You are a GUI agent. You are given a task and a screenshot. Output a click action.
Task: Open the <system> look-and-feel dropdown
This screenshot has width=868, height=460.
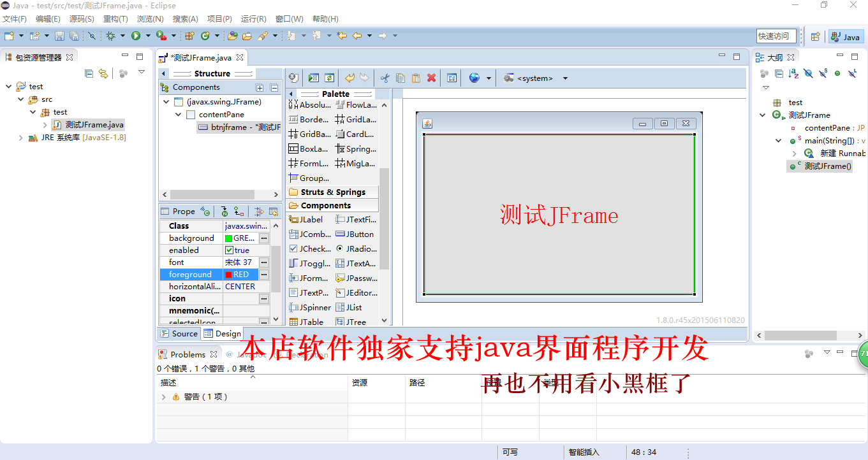point(565,78)
